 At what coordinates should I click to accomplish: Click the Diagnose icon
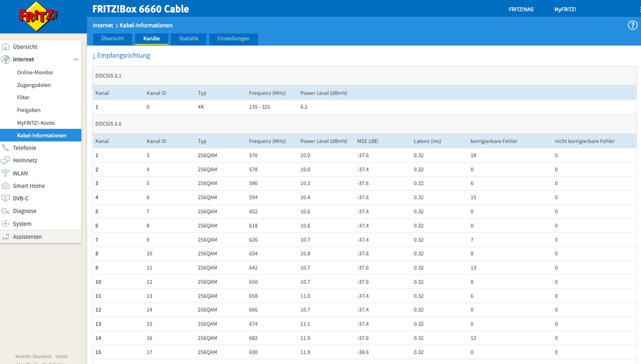click(x=6, y=211)
